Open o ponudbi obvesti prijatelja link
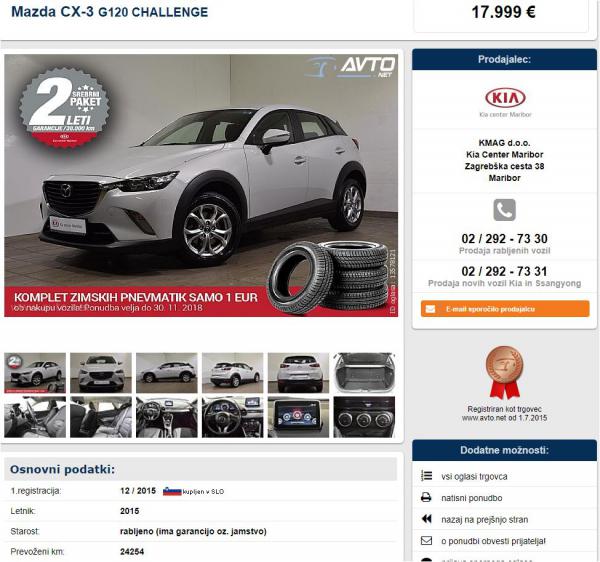The image size is (600, 562). click(x=493, y=541)
